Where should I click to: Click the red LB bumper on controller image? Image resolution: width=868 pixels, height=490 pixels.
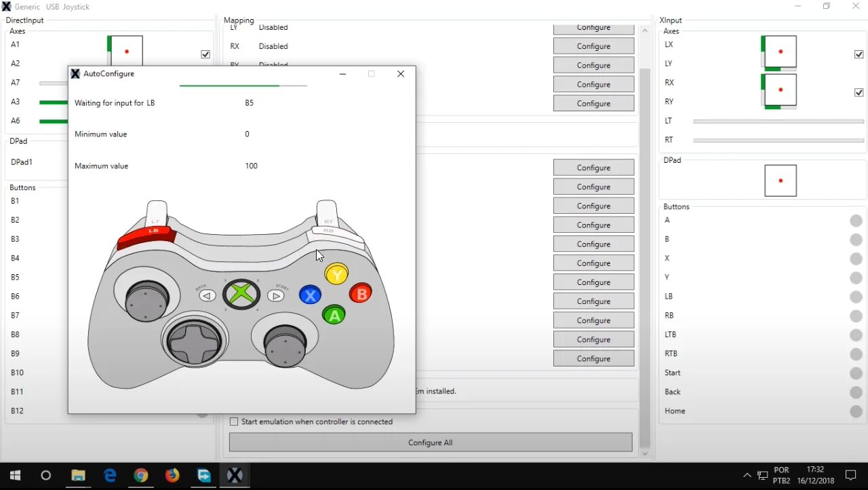pos(147,237)
